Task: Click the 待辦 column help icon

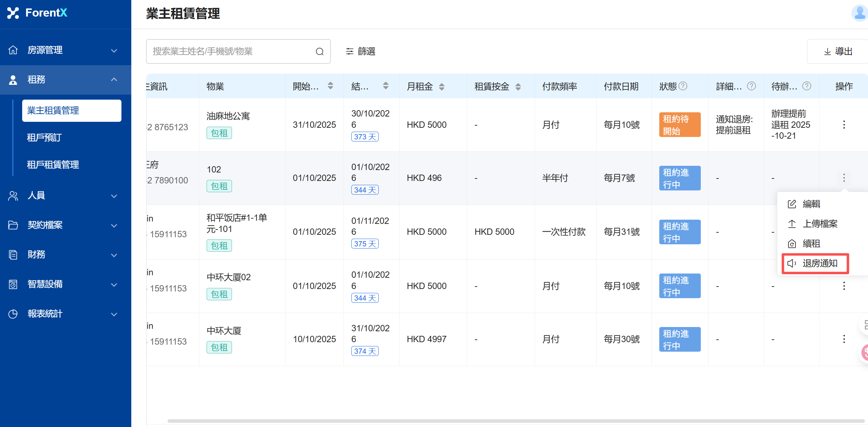Action: (x=806, y=86)
